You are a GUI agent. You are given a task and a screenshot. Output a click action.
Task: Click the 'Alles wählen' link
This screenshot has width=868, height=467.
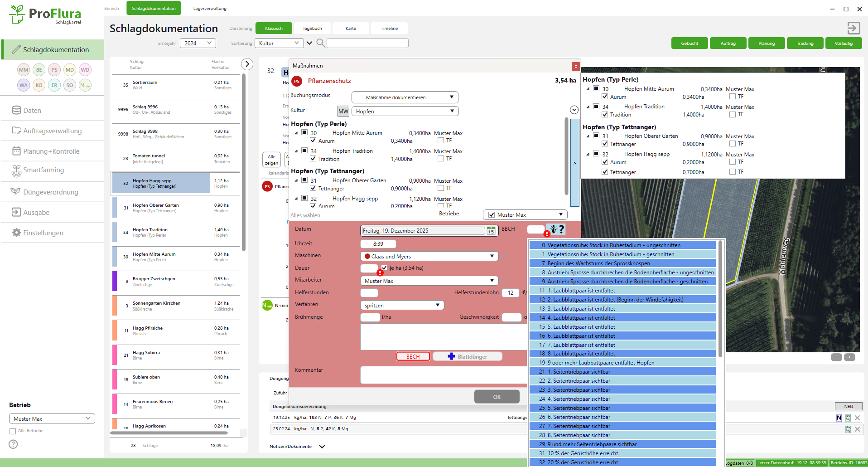click(x=305, y=215)
